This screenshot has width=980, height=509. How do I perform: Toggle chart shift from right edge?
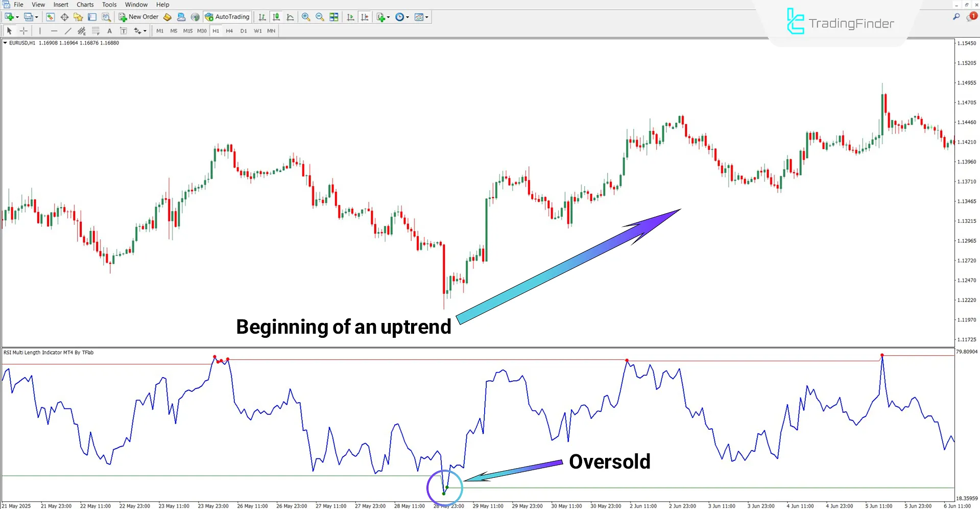pos(365,17)
